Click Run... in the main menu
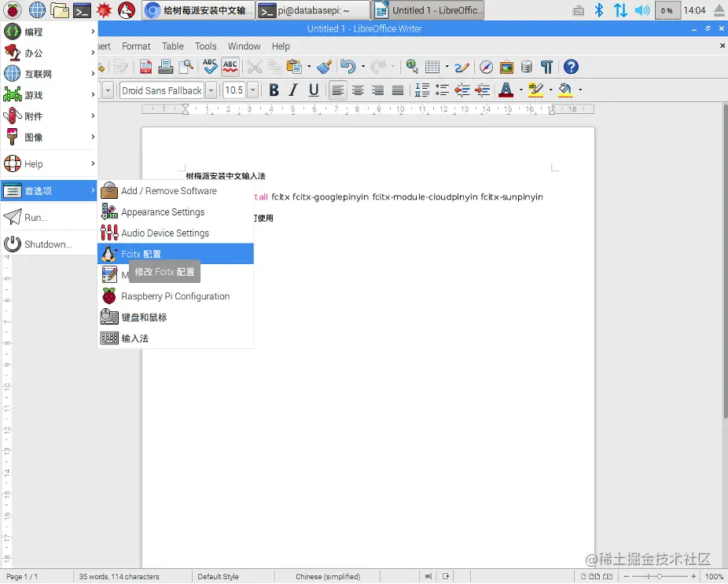 pos(50,217)
